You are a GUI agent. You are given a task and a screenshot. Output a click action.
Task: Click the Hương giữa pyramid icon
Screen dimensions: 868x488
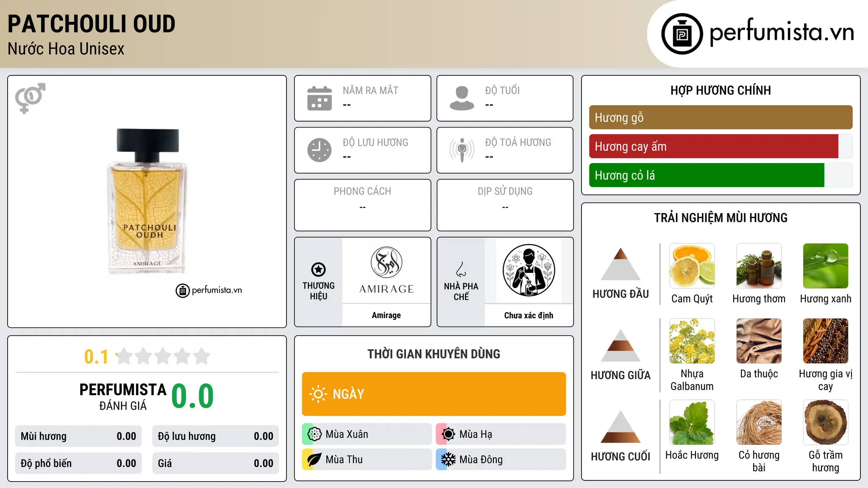tap(620, 345)
